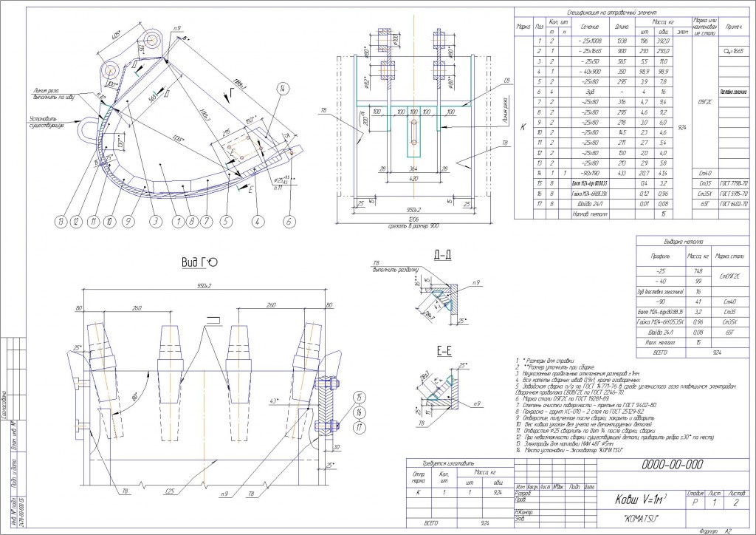Click the dimension "420"
The image size is (756, 535).
414,179
